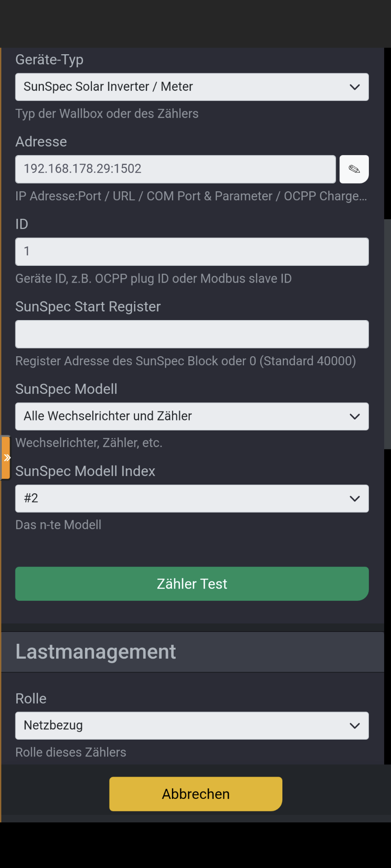Image resolution: width=391 pixels, height=868 pixels.
Task: Focus the Adresse input field
Action: click(x=176, y=169)
